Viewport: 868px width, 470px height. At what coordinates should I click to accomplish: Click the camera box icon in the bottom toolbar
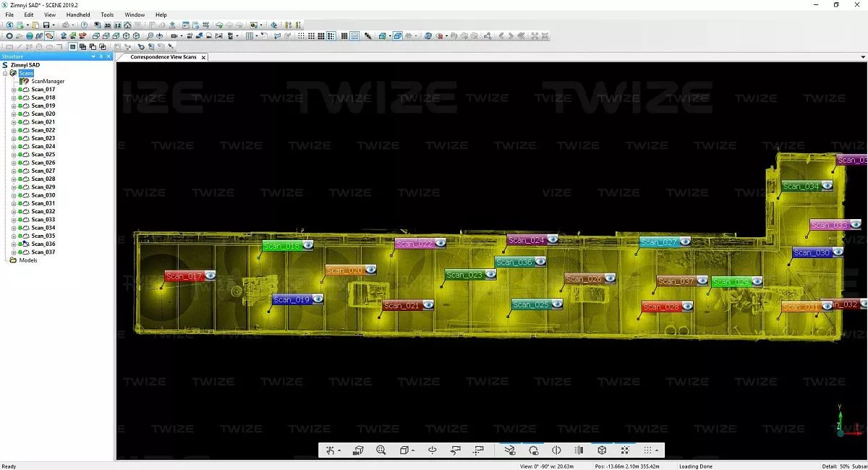358,450
